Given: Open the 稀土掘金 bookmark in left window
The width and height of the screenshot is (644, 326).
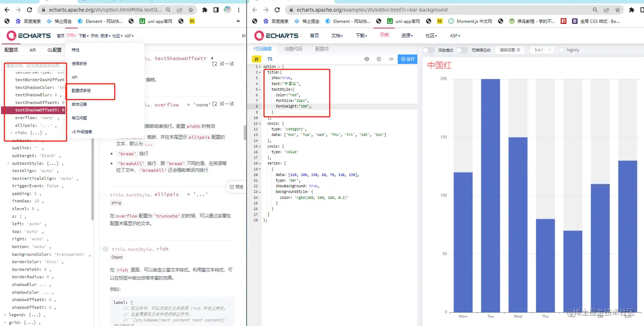Looking at the screenshot, I should 59,21.
